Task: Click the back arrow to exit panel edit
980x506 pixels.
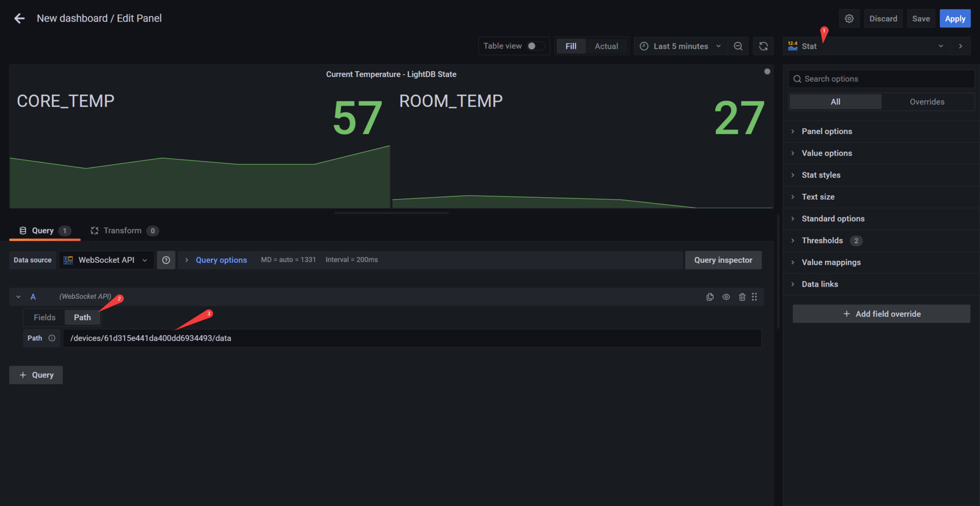Action: [19, 18]
